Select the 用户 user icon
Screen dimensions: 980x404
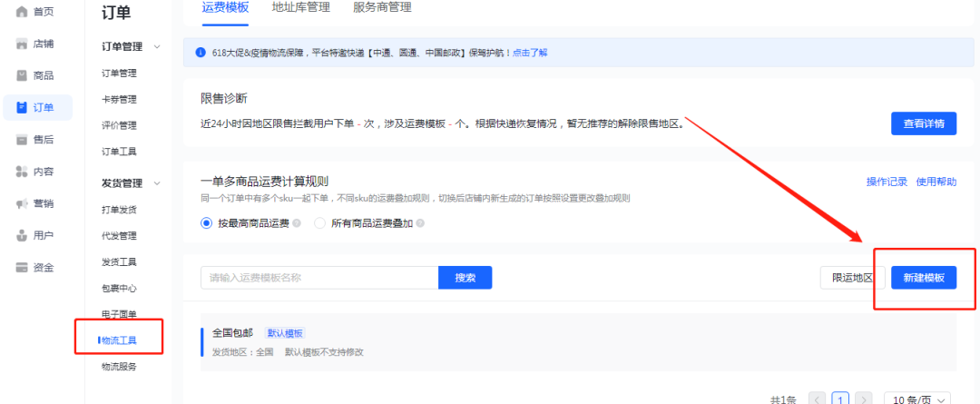point(22,236)
